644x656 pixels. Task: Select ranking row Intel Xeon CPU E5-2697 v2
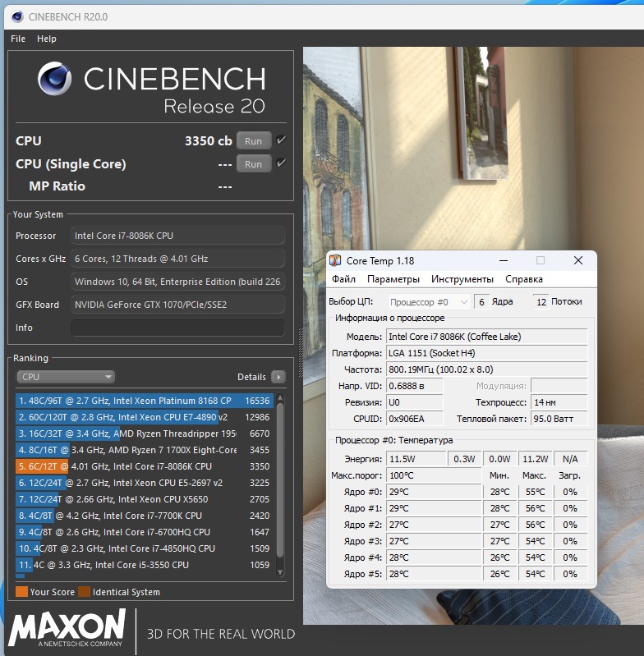point(145,483)
